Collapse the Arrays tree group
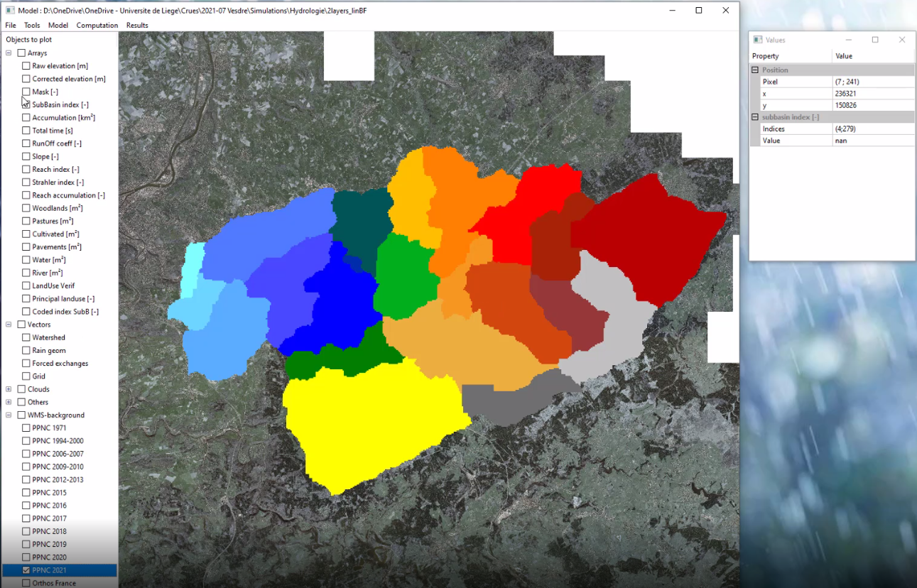 [x=9, y=53]
